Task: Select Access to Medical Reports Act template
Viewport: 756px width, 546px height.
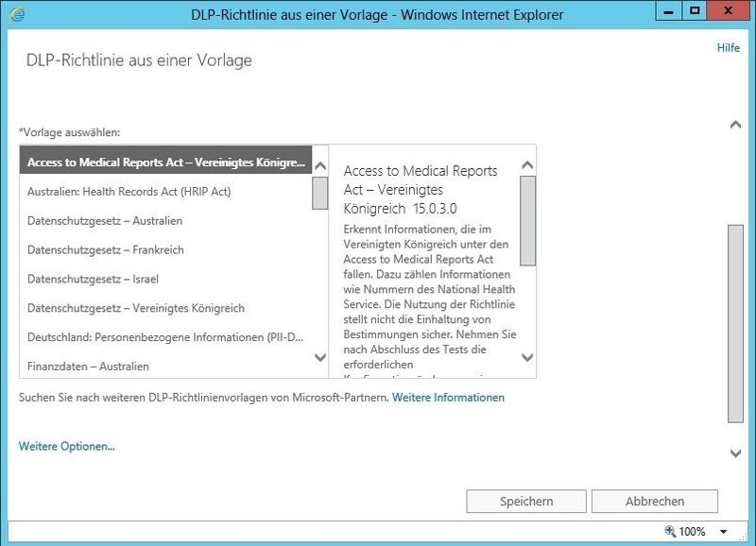Action: 166,162
